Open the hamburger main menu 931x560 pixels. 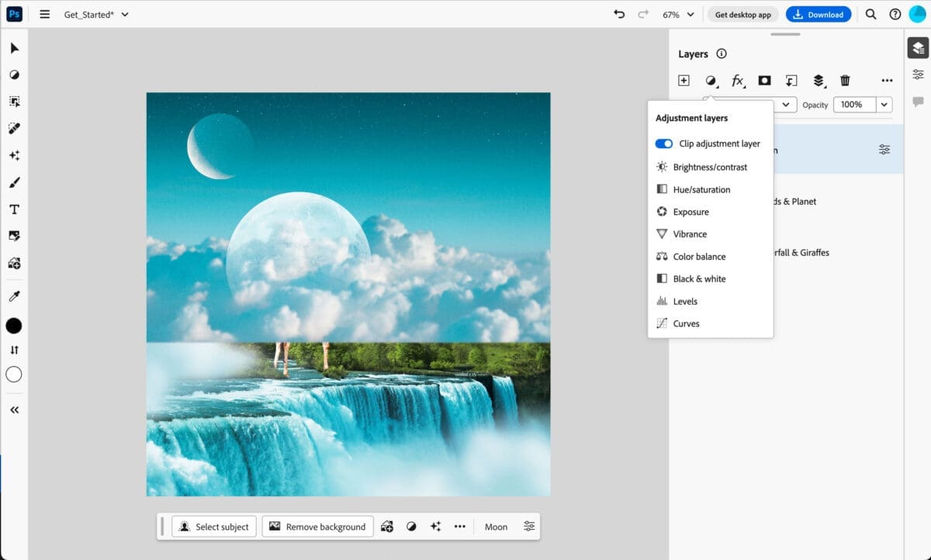coord(45,14)
